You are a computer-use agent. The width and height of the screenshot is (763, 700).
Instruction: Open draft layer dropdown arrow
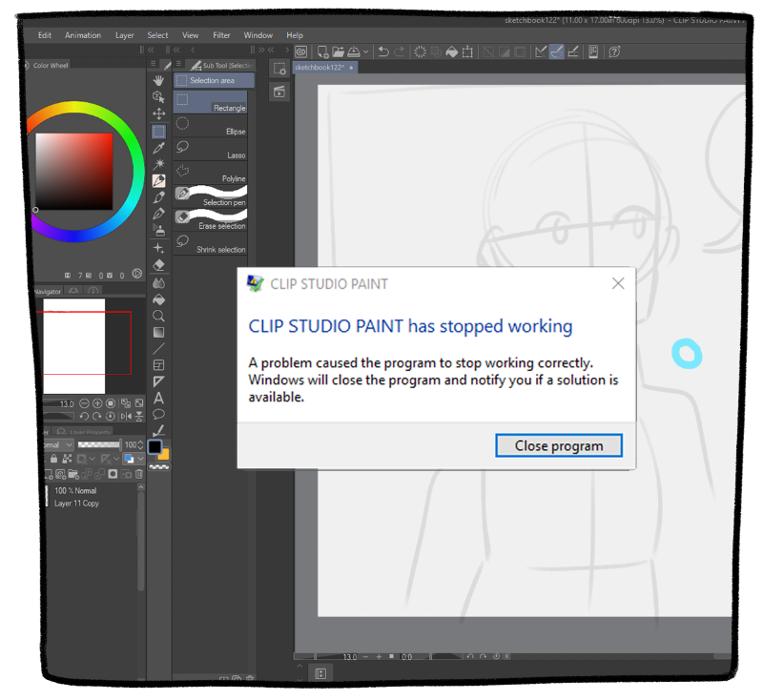point(115,459)
